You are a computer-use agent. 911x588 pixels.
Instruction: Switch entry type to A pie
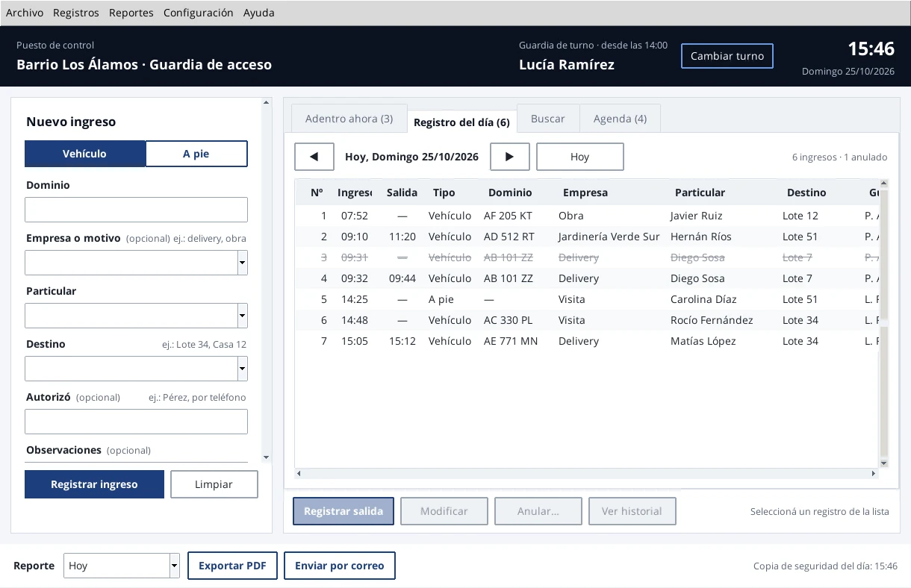196,154
